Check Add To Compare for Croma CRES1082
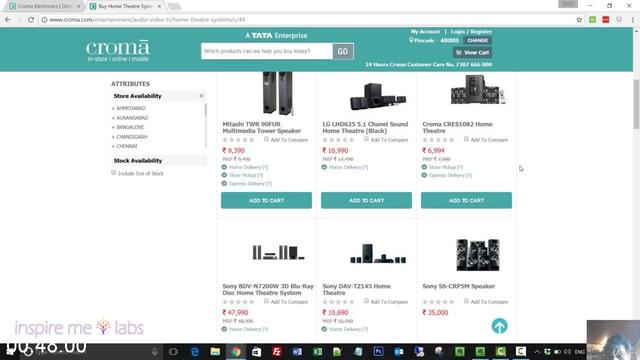Viewport: 640px width, 360px height. 466,139
